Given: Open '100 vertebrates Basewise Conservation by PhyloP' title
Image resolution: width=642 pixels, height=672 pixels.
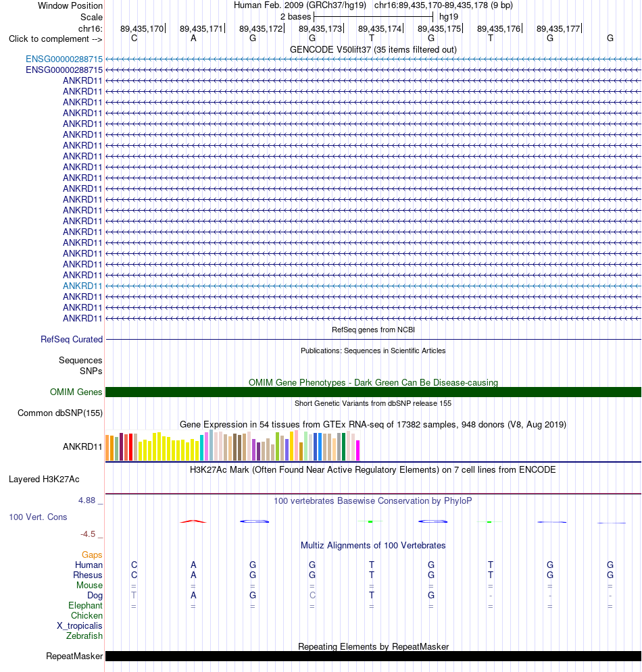Looking at the screenshot, I should [373, 501].
